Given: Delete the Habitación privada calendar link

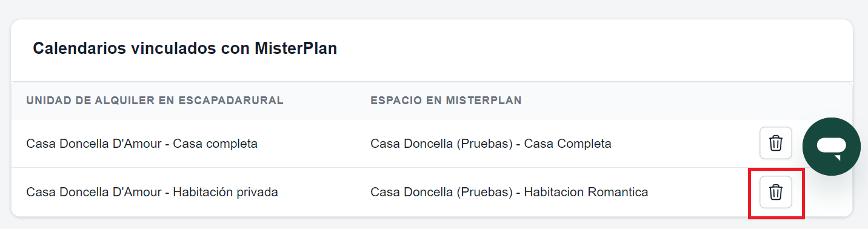Looking at the screenshot, I should pos(776,192).
